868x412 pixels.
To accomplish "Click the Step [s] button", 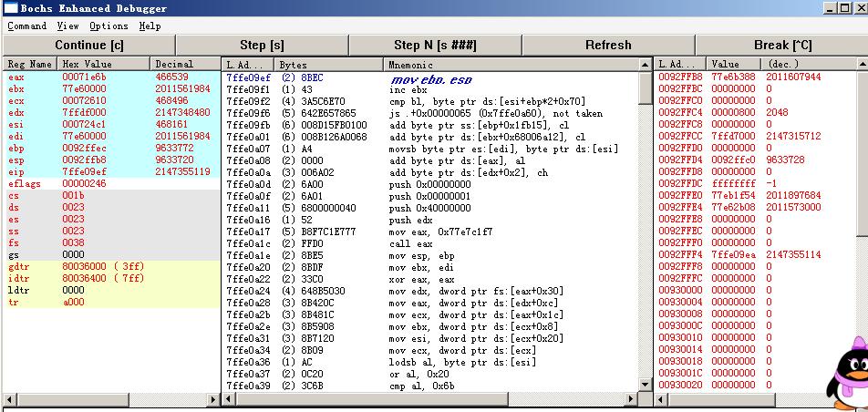I will [262, 46].
